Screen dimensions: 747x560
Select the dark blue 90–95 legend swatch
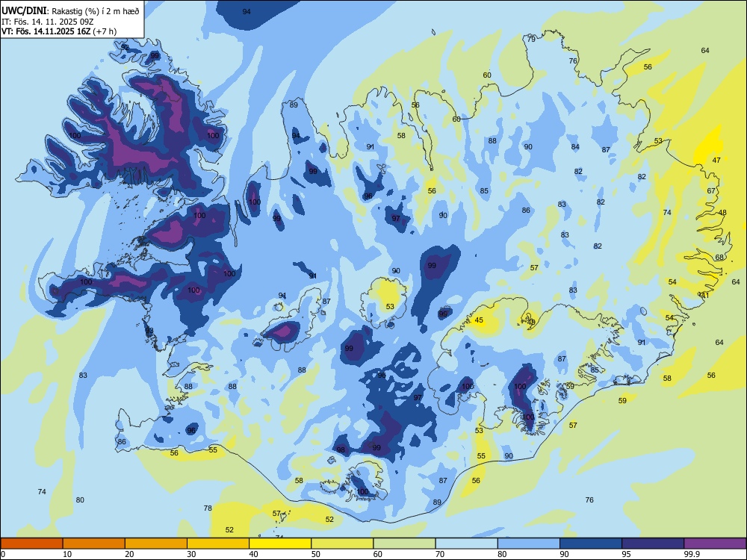[591, 544]
